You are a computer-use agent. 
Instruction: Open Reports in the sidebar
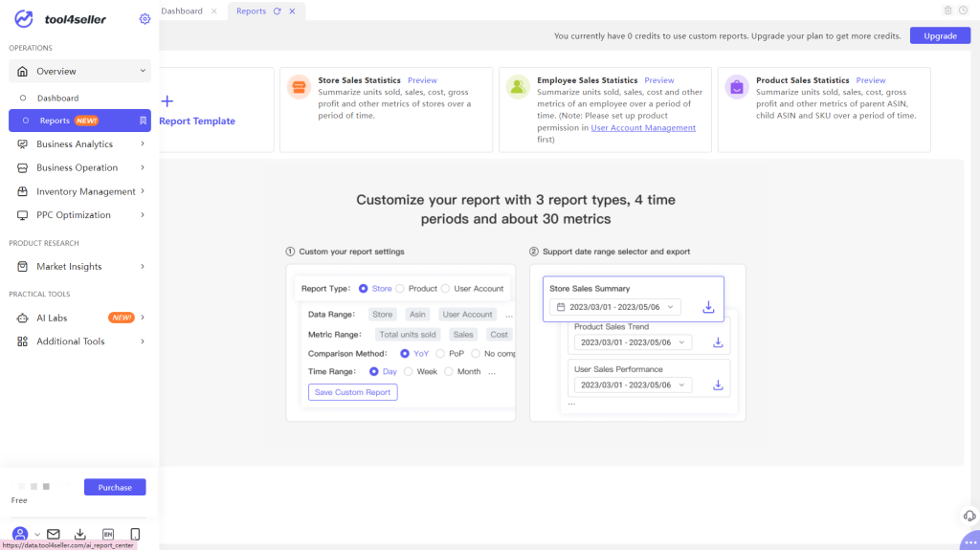pos(79,121)
